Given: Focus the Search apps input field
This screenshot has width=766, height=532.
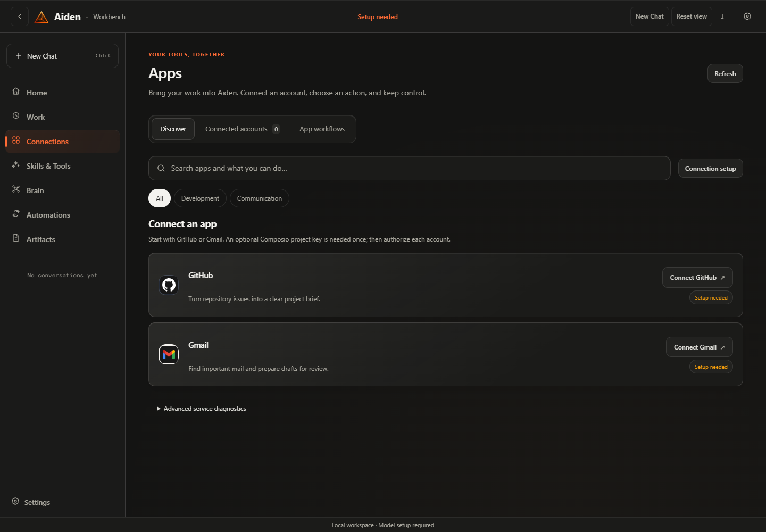Looking at the screenshot, I should [x=410, y=168].
